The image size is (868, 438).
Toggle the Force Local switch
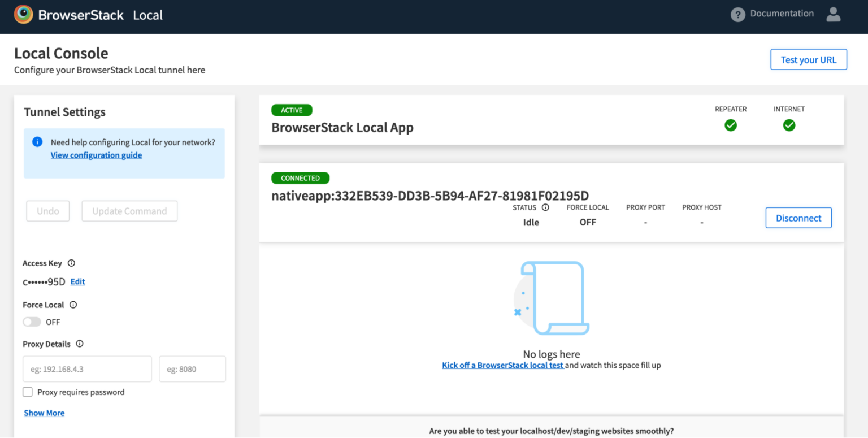point(32,322)
